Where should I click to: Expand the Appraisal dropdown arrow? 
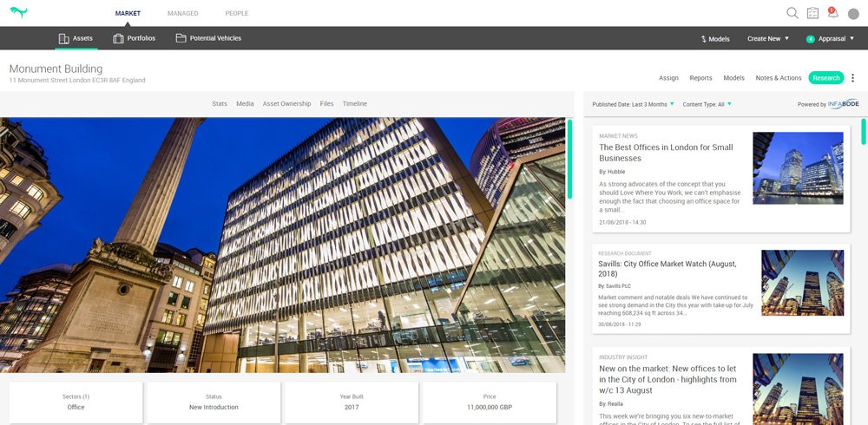click(852, 38)
